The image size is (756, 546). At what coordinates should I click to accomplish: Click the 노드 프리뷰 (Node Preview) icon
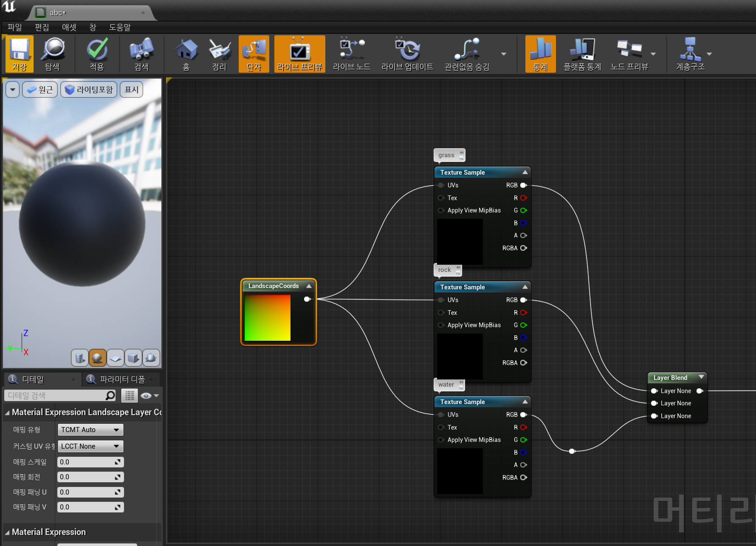tap(629, 54)
